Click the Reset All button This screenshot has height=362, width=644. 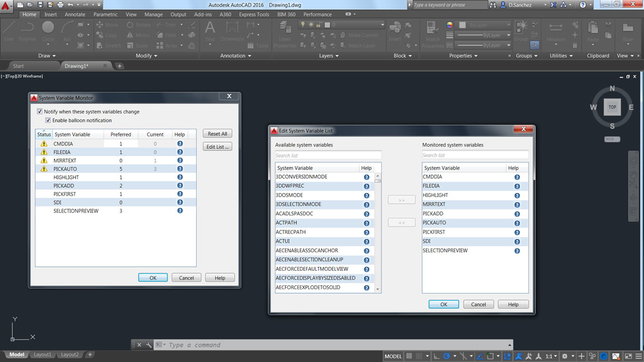pyautogui.click(x=217, y=134)
